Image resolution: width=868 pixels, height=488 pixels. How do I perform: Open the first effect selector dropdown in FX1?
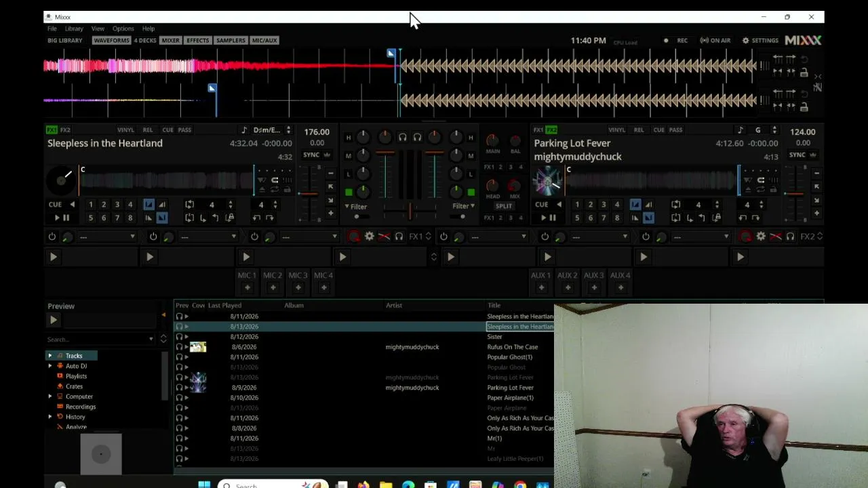click(108, 237)
